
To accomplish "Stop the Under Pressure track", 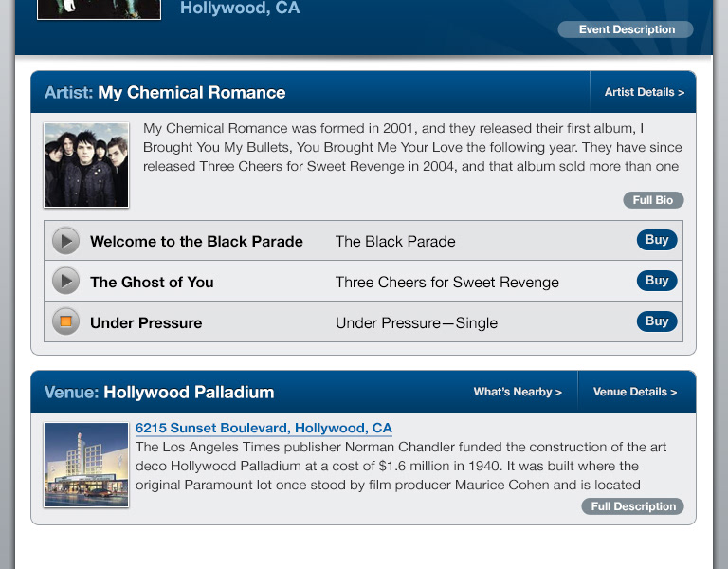I will tap(66, 321).
